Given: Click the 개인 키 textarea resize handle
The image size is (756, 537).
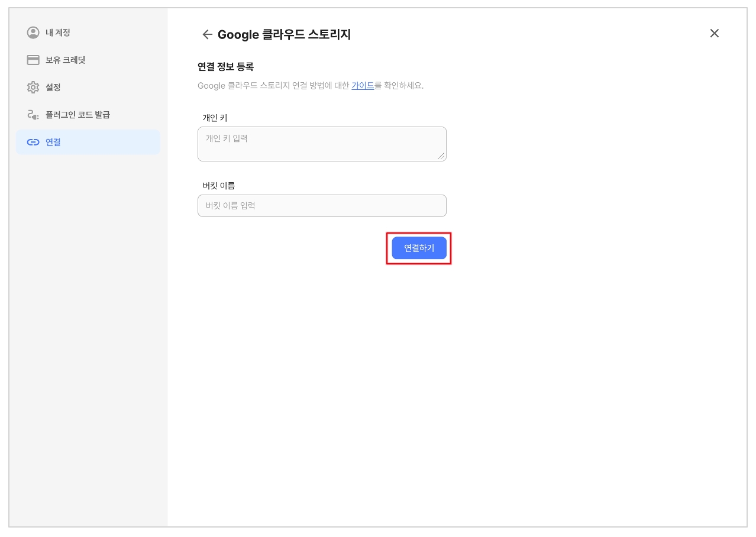Looking at the screenshot, I should click(441, 156).
